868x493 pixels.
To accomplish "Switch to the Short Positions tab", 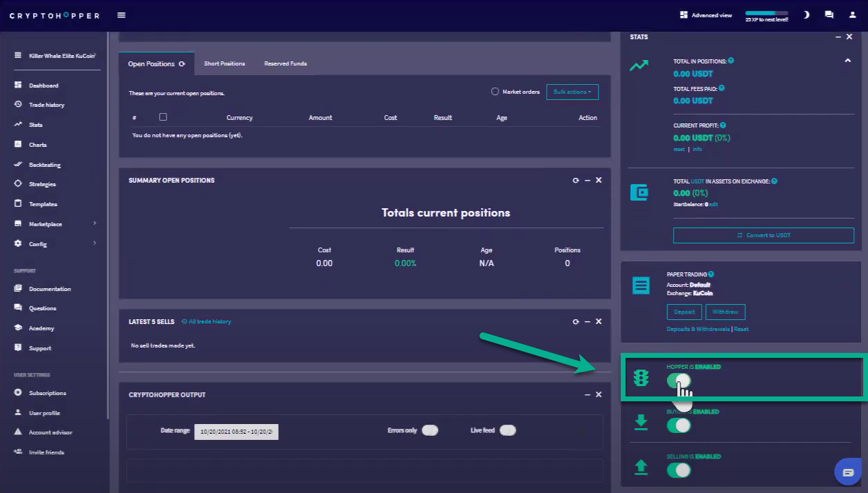I will (224, 63).
